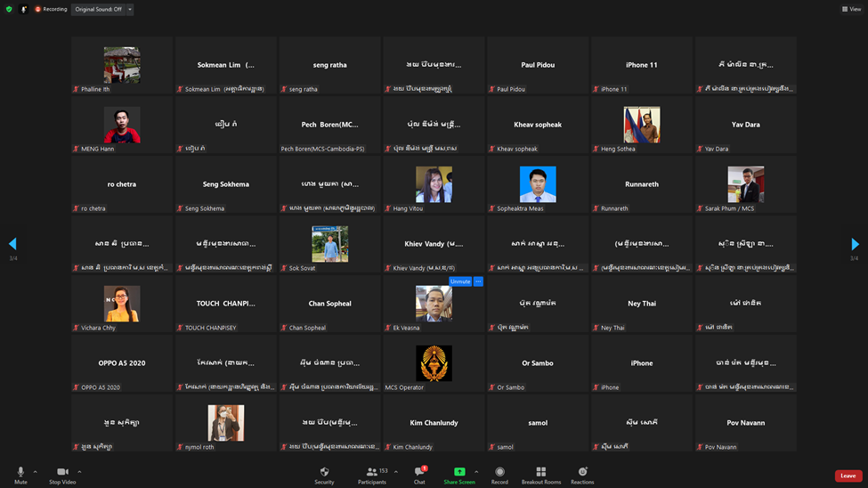The image size is (868, 488).
Task: Select Hang Vitou's video thumbnail
Action: click(434, 184)
